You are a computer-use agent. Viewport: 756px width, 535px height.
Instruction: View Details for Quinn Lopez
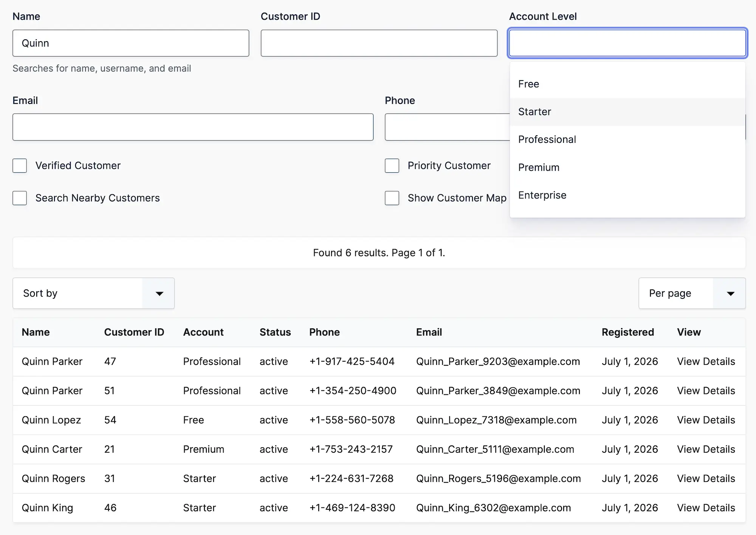[x=706, y=420]
